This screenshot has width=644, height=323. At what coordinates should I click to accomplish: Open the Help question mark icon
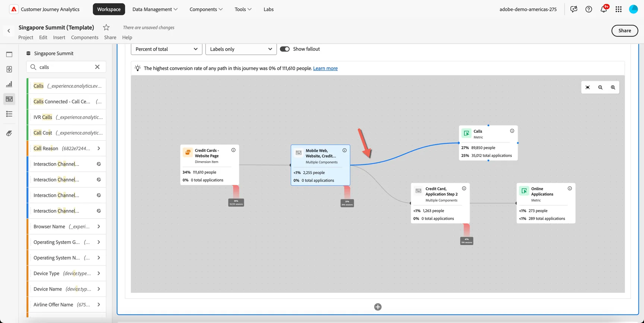point(588,9)
